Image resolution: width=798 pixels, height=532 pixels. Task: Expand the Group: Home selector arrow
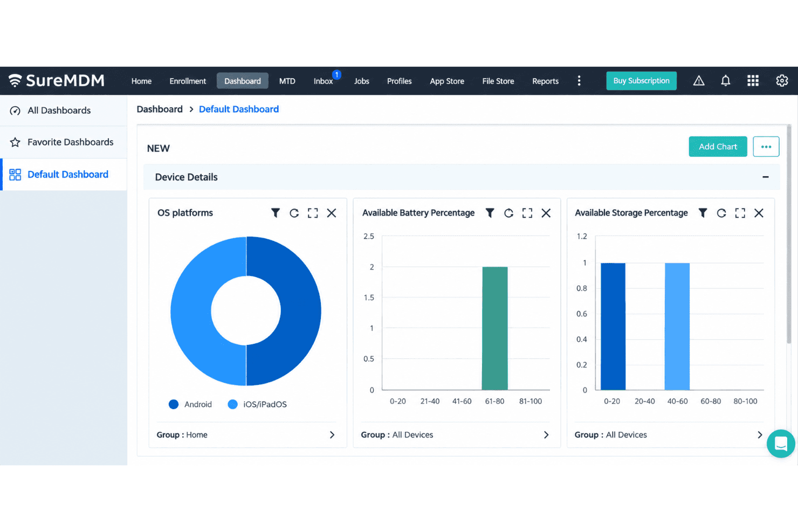332,435
